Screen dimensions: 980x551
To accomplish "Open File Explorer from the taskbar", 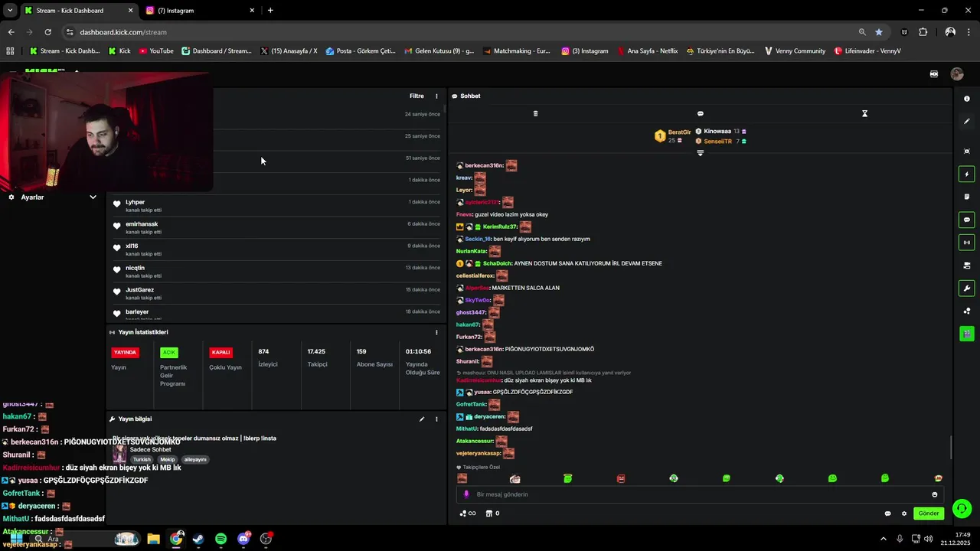I will [153, 539].
